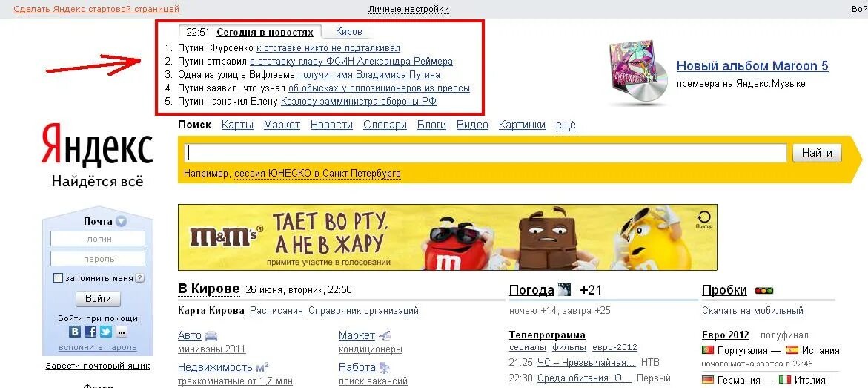Click the Portugal flag icon
Viewport: 868px width, 388px height.
(x=707, y=350)
